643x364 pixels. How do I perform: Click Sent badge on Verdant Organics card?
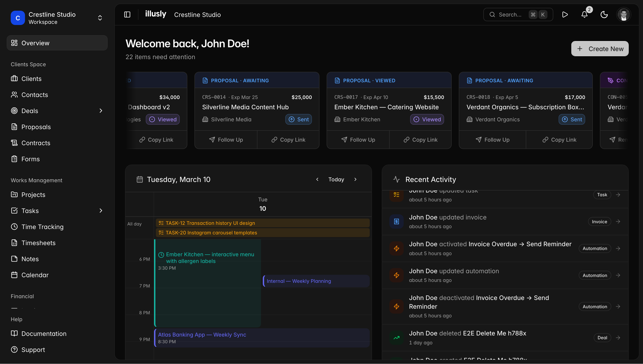[572, 119]
